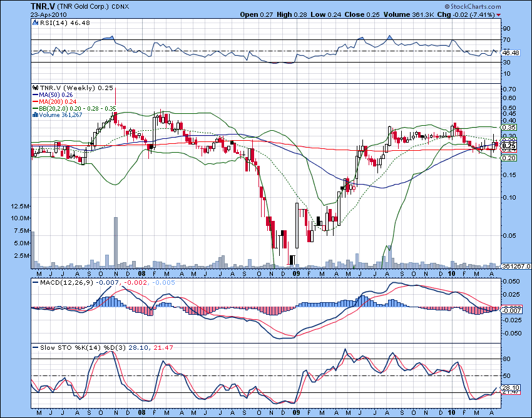This screenshot has width=532, height=418.
Task: Click the tallest volume spike bar at November 2007
Action: (116, 243)
